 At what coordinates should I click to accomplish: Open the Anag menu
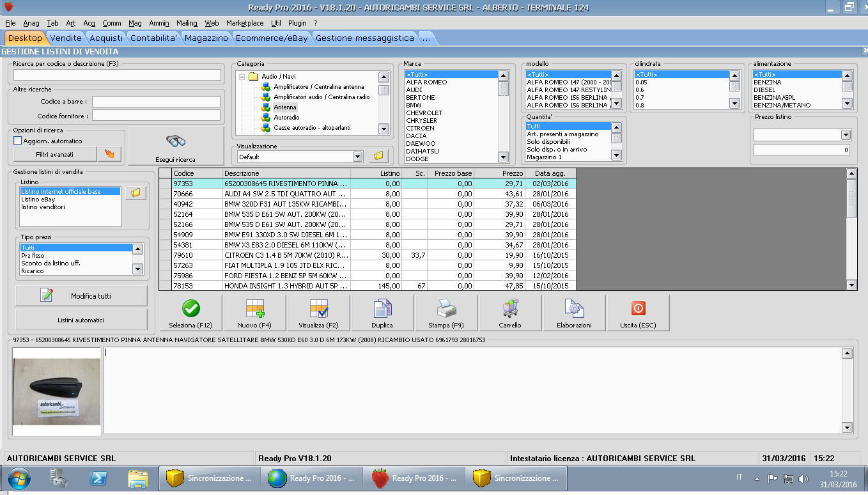coord(31,23)
